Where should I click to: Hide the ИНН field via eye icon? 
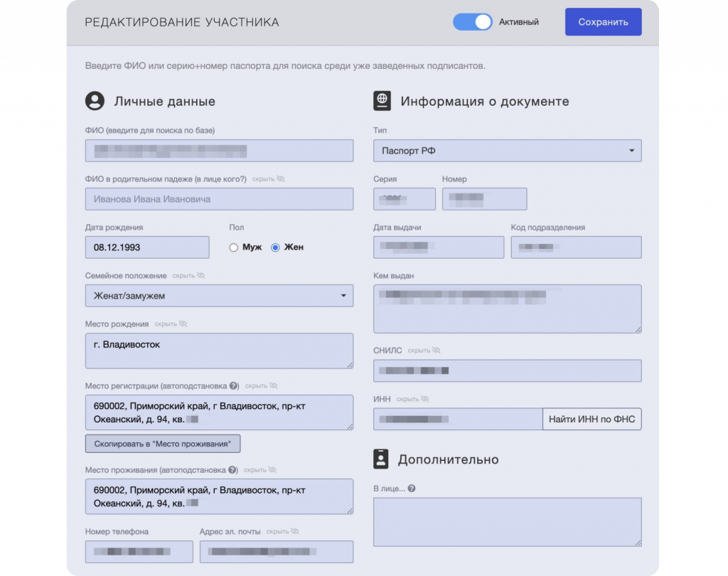pos(425,399)
